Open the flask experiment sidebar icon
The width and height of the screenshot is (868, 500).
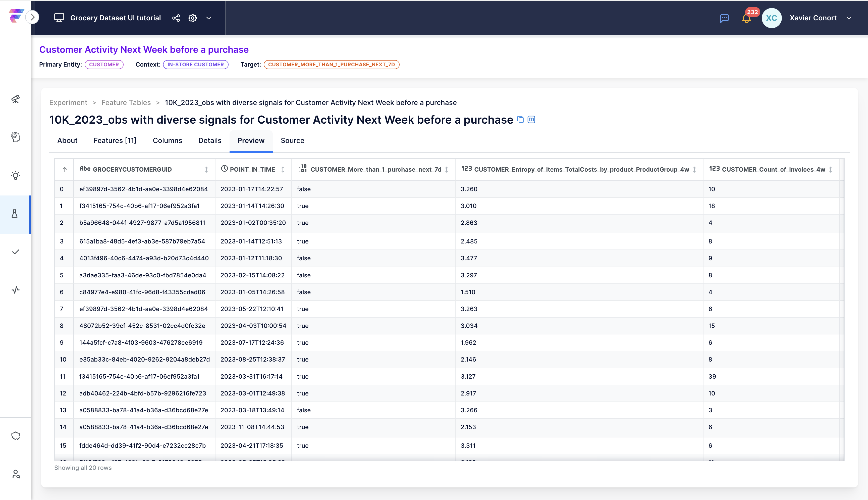click(15, 214)
